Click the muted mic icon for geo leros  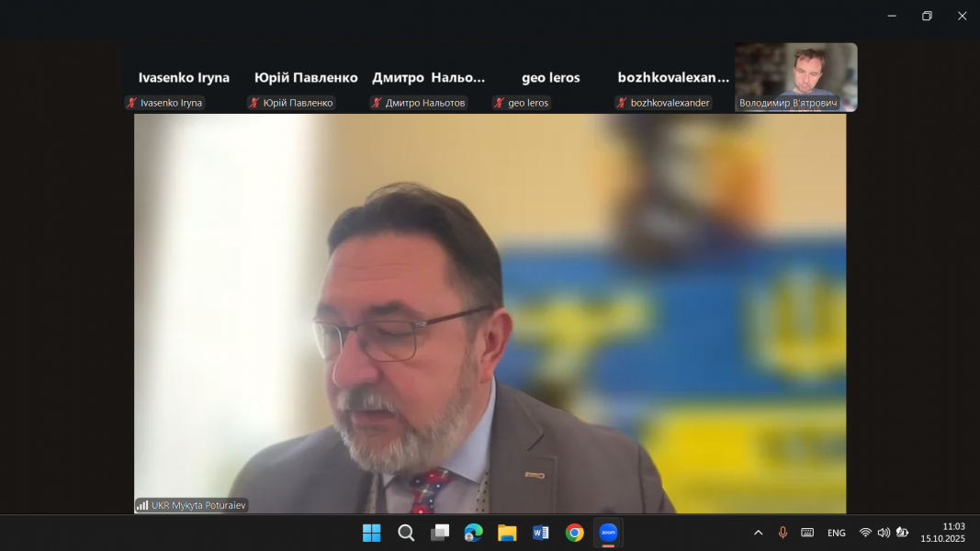pyautogui.click(x=500, y=103)
